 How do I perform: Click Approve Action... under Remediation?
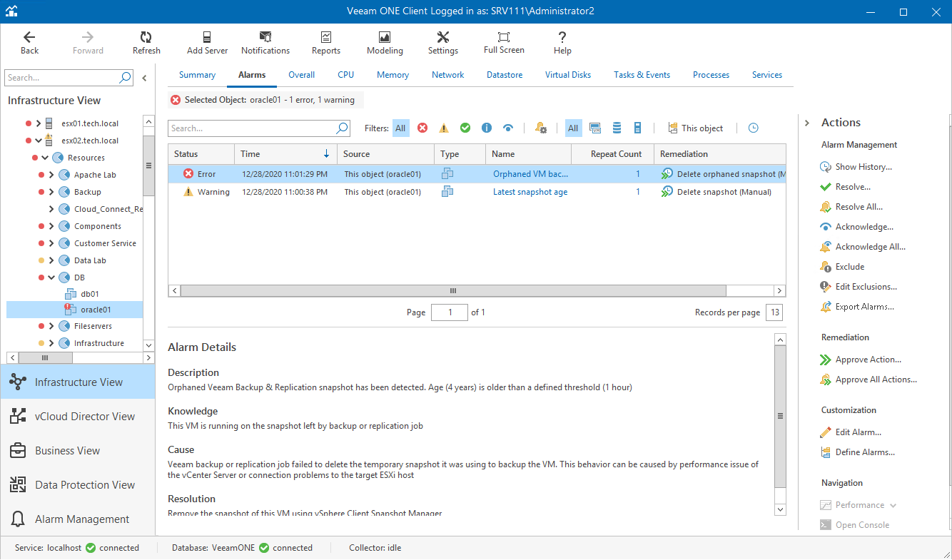[x=861, y=360]
